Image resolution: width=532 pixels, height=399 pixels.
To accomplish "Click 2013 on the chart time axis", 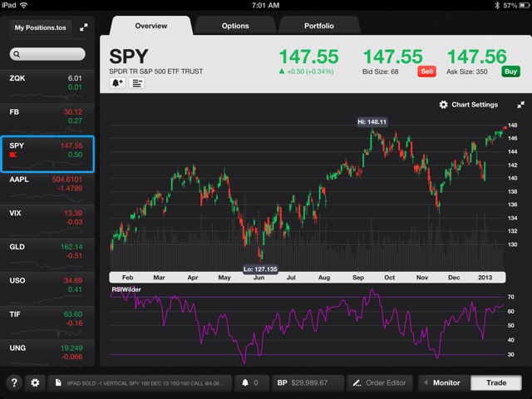I will click(x=485, y=278).
